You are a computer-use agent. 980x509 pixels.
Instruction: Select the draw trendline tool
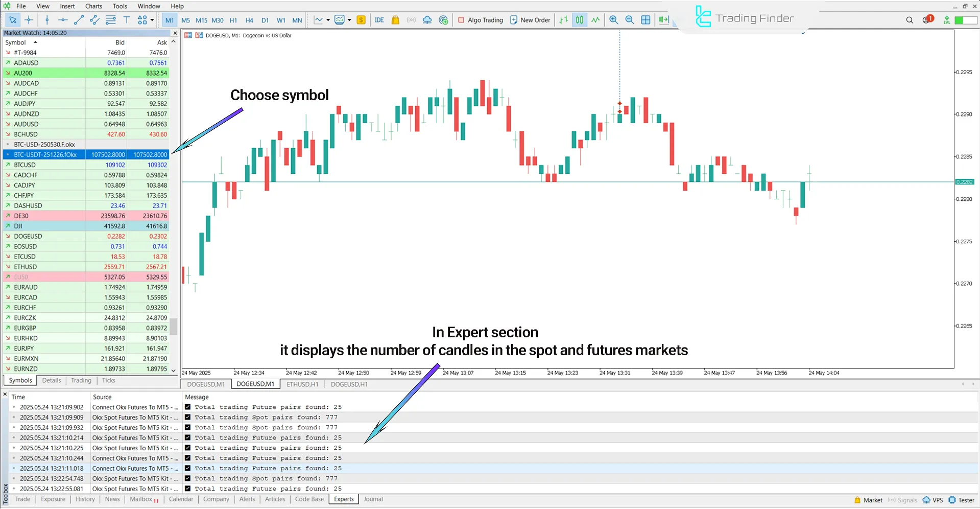79,20
